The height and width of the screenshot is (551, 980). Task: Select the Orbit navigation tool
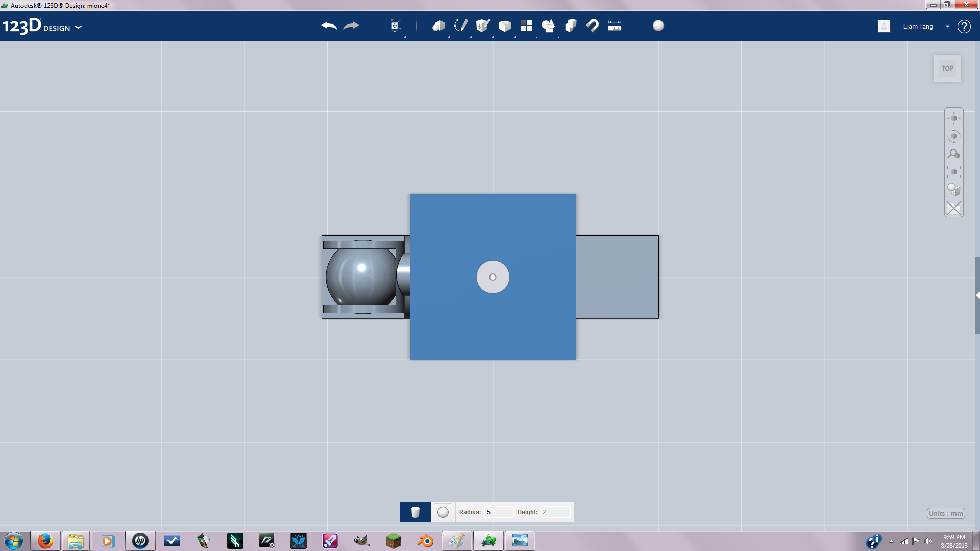click(954, 136)
